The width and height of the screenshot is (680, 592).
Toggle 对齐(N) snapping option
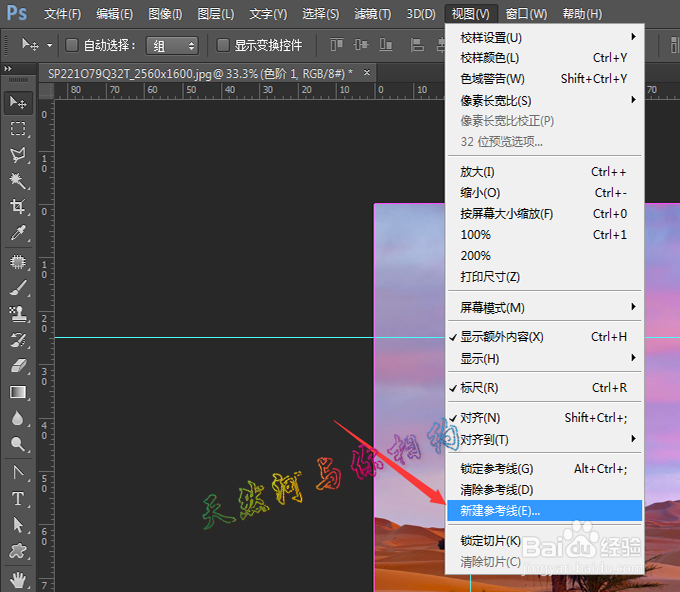click(545, 418)
